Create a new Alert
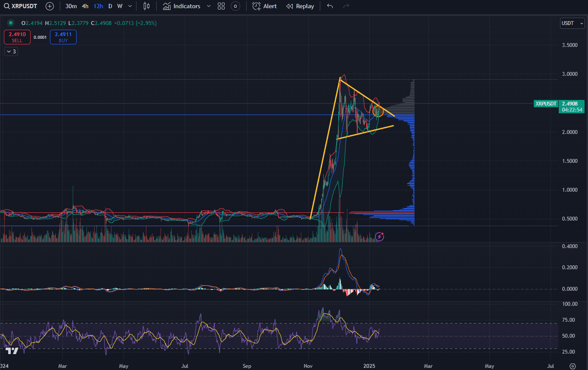Screen dimensions: 588x370 [x=265, y=6]
